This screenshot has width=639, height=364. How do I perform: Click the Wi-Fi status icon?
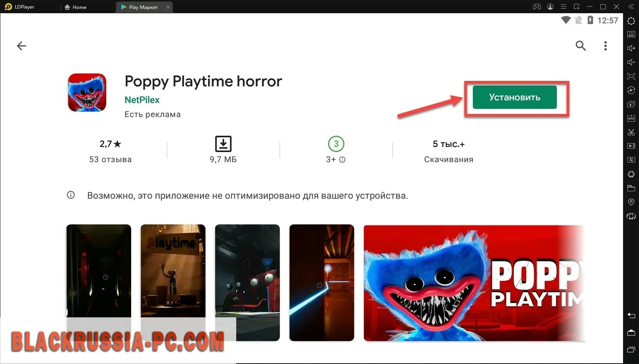click(566, 20)
